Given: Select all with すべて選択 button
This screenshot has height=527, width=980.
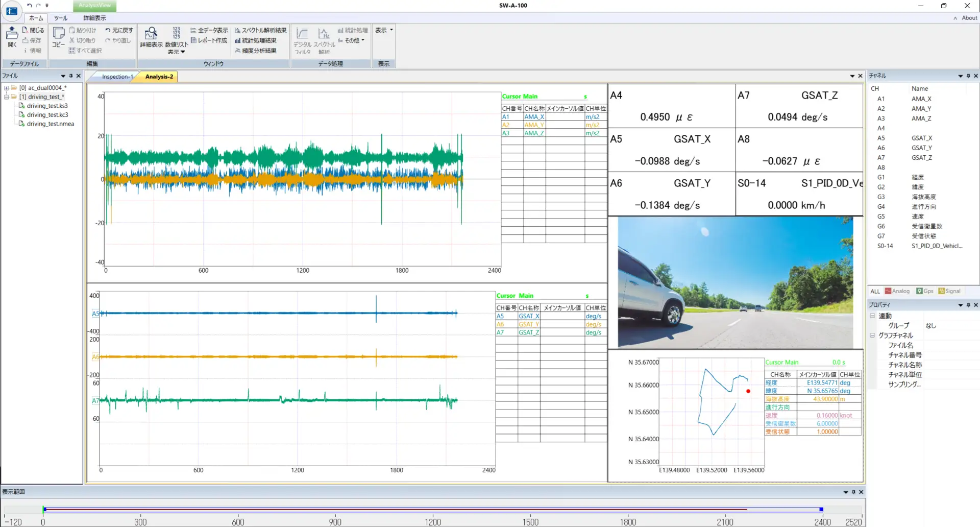Looking at the screenshot, I should pyautogui.click(x=85, y=51).
